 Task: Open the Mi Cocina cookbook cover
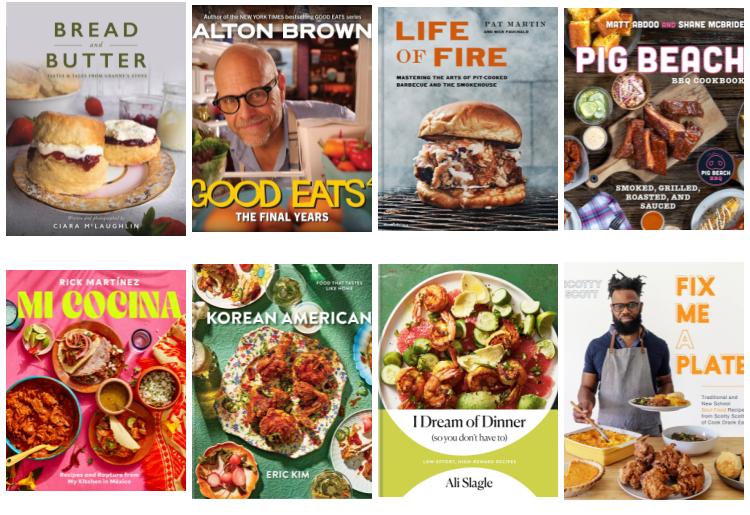tap(96, 380)
